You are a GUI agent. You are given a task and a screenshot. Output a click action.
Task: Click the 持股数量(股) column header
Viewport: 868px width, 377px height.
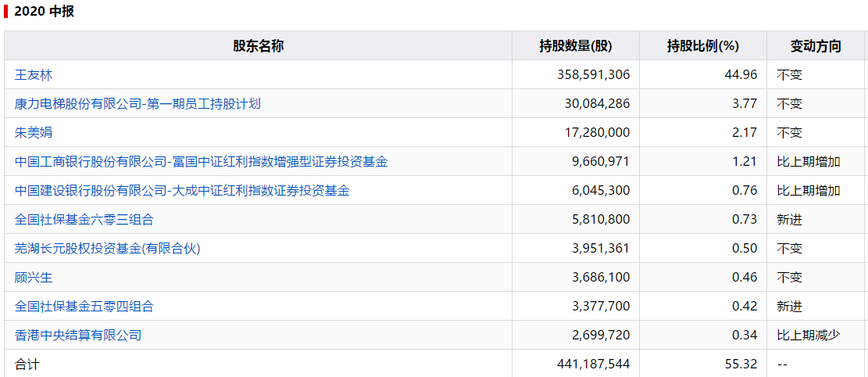click(576, 46)
